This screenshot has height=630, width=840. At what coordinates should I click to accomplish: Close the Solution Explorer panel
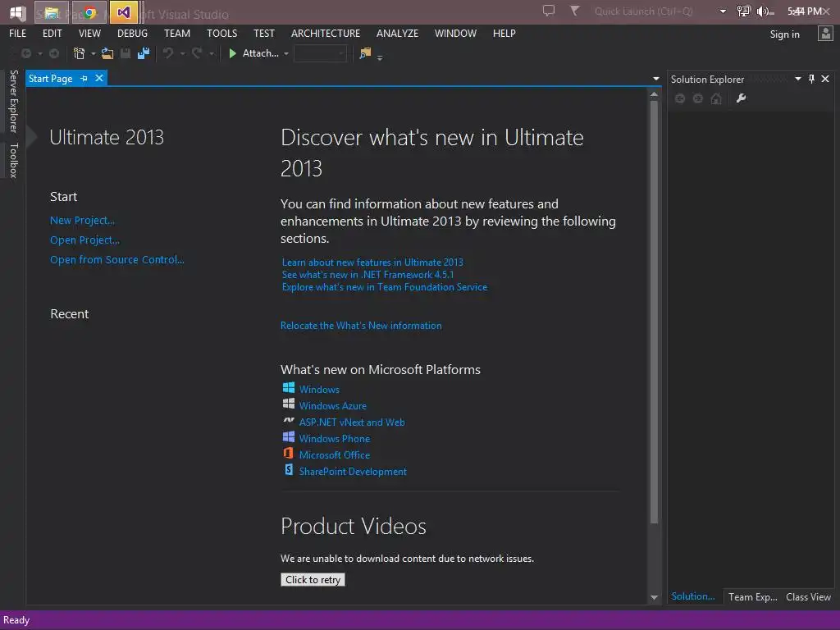(825, 80)
